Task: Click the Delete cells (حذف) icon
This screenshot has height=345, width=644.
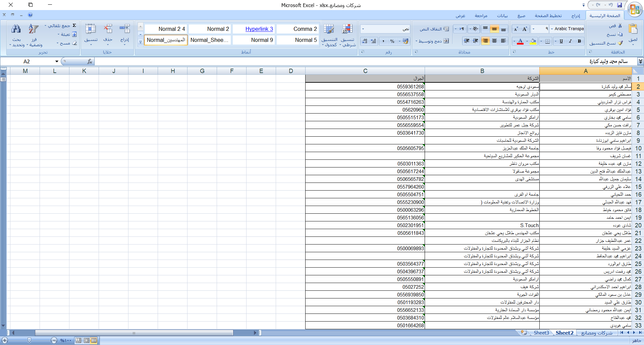Action: [108, 29]
